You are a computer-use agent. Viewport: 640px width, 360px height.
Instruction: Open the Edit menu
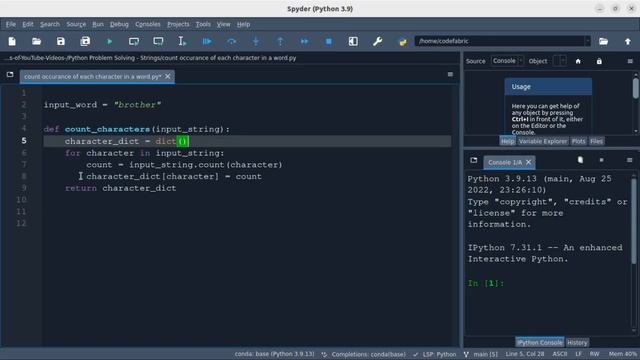28,24
